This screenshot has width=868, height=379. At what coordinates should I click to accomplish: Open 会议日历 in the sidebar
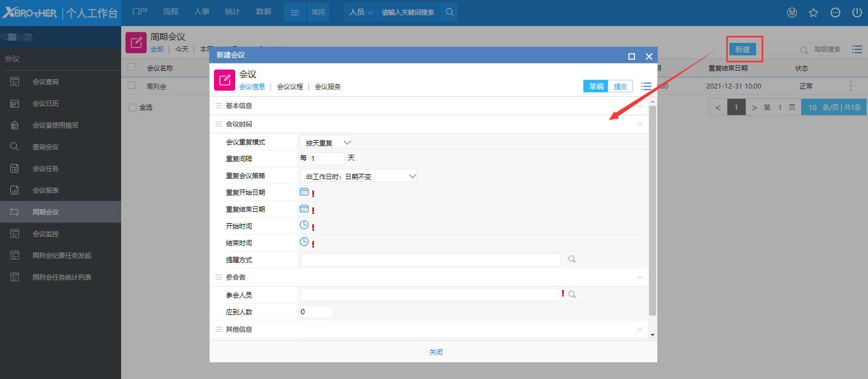pos(46,104)
